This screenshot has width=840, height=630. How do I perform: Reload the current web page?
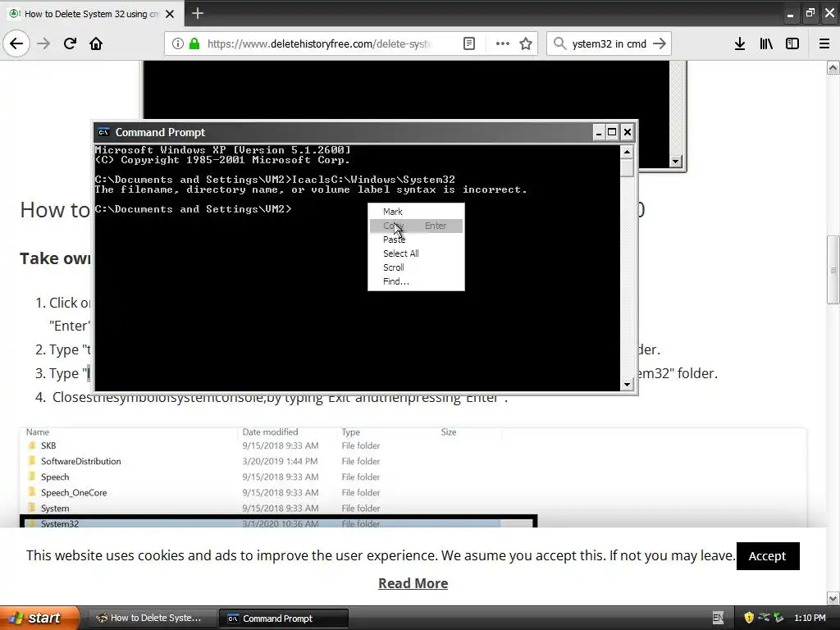[x=70, y=43]
